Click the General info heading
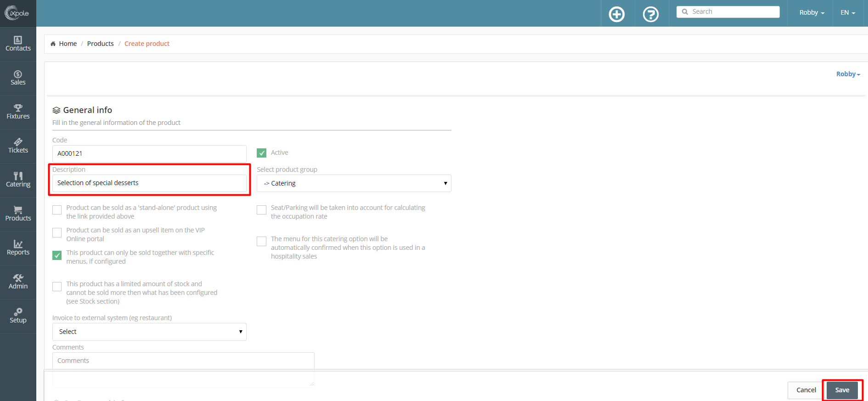This screenshot has width=868, height=401. click(87, 110)
